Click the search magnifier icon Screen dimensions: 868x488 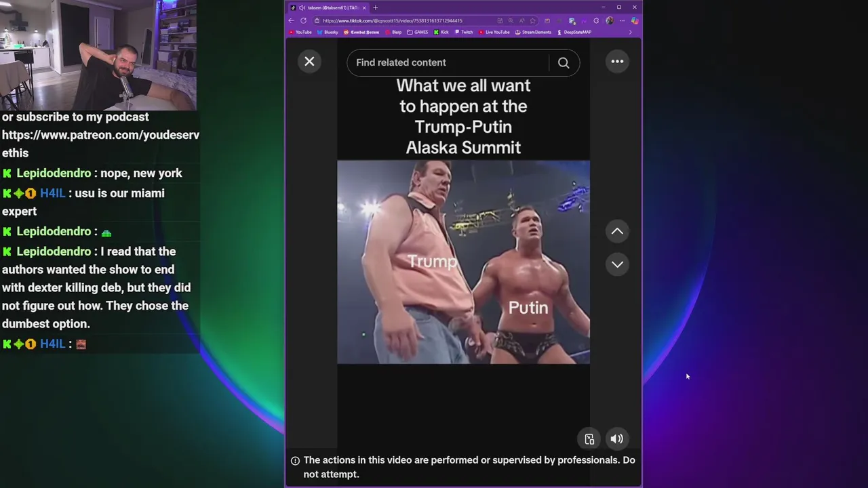click(564, 62)
